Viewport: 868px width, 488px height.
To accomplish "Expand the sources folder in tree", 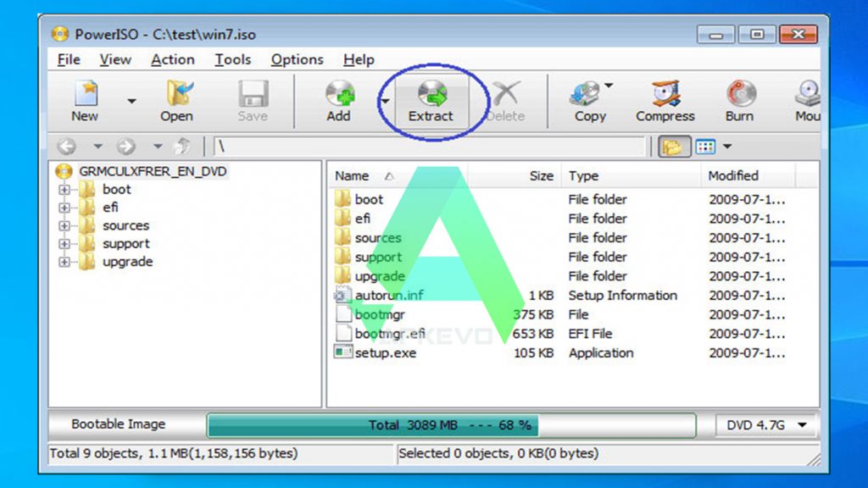I will coord(64,225).
